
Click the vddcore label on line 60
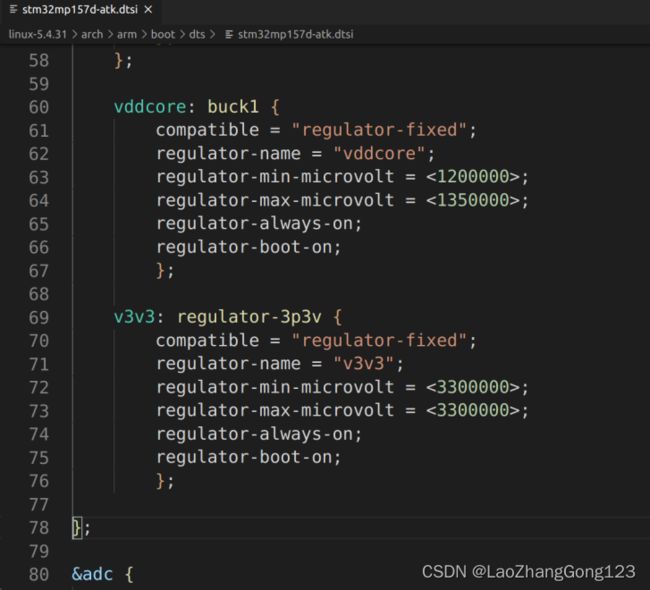pyautogui.click(x=150, y=107)
